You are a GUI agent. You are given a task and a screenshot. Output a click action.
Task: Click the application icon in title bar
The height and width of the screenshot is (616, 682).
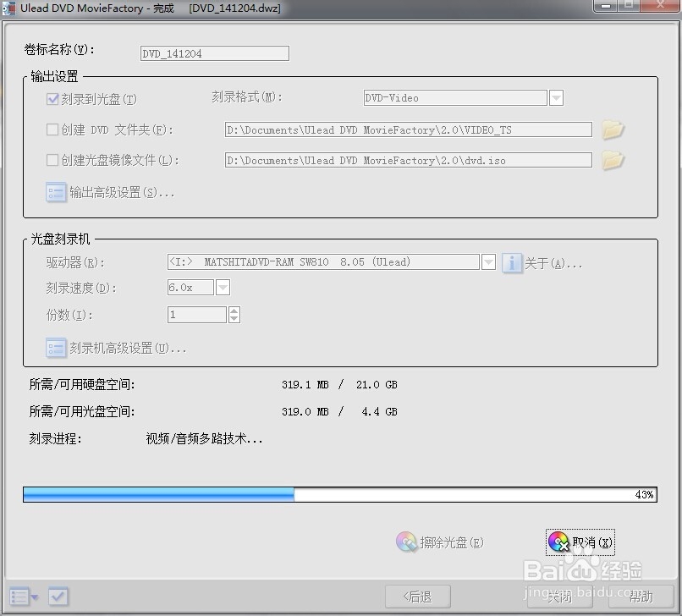[x=8, y=8]
